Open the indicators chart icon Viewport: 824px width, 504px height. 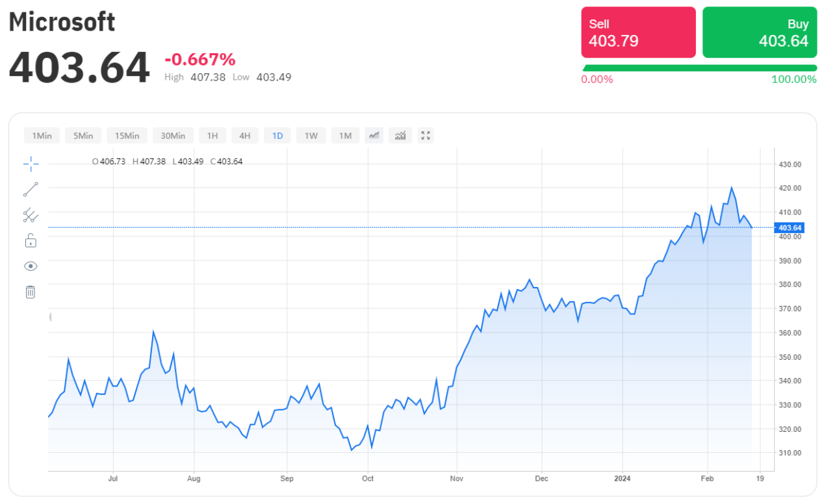[x=400, y=136]
